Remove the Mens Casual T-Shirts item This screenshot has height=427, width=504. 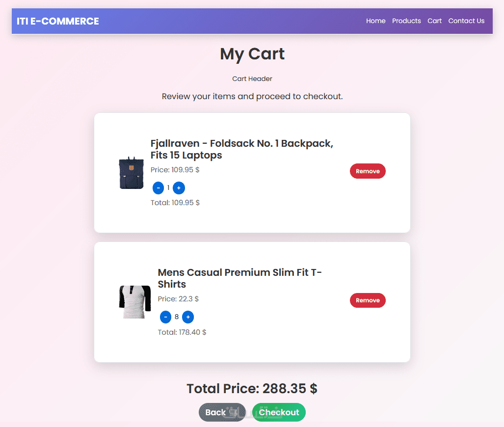point(368,300)
